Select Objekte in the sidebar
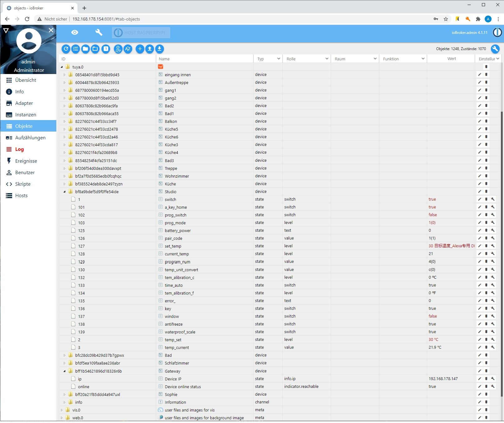The height and width of the screenshot is (423, 504). coord(28,126)
